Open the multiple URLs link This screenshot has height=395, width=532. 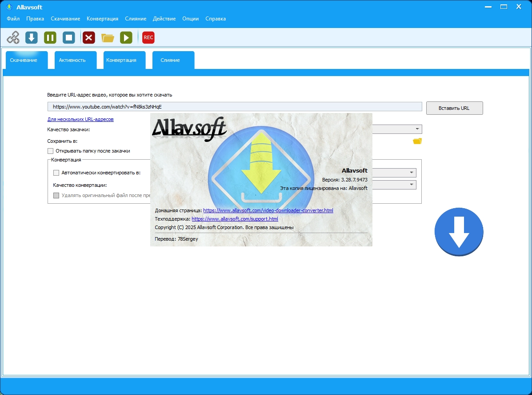point(80,119)
